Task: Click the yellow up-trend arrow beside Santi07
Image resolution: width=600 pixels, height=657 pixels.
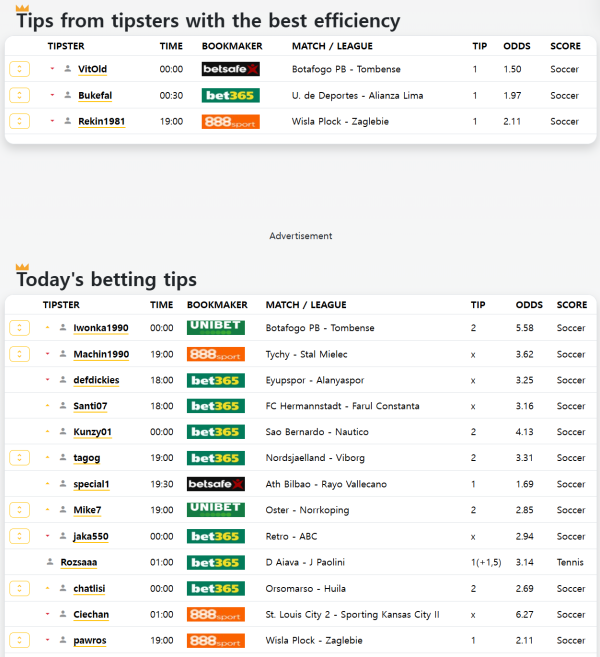Action: coord(47,406)
